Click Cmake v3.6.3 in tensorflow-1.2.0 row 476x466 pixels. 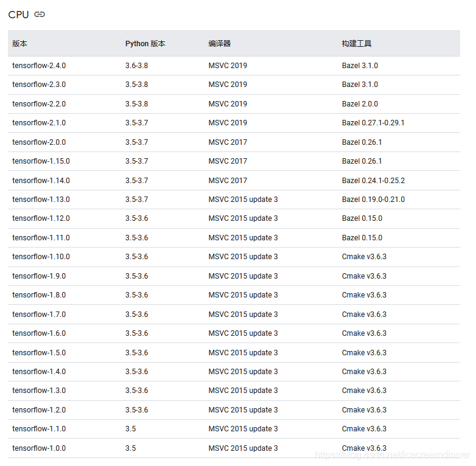364,409
